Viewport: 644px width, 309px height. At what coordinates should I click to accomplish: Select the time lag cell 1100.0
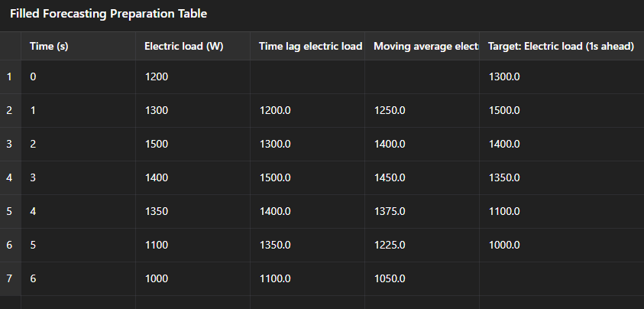point(307,278)
